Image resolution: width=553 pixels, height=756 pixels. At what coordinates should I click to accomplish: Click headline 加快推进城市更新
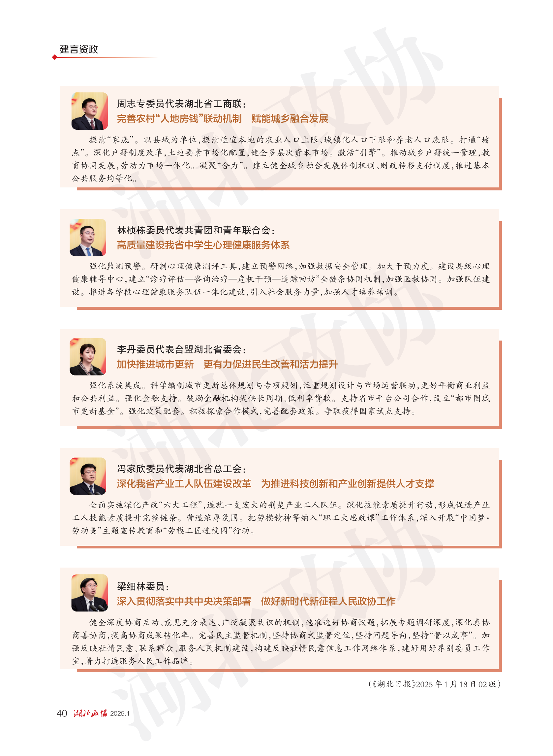point(155,364)
